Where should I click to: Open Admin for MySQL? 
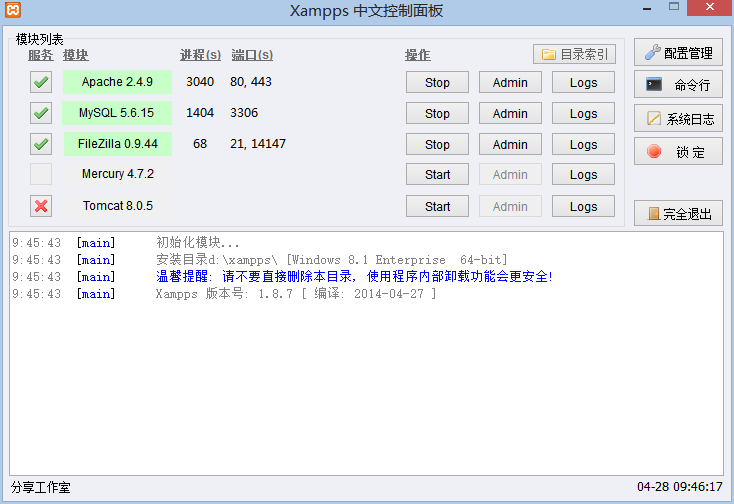tap(510, 114)
